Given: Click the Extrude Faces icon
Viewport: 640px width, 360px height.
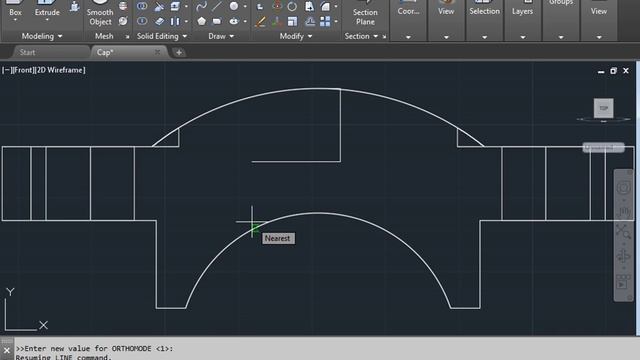Looking at the screenshot, I should click(176, 6).
